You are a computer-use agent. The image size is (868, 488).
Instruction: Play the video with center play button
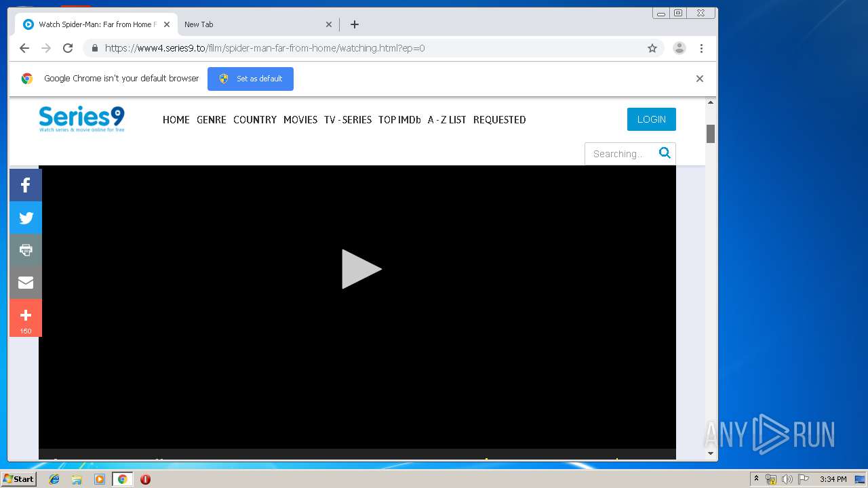pos(361,269)
